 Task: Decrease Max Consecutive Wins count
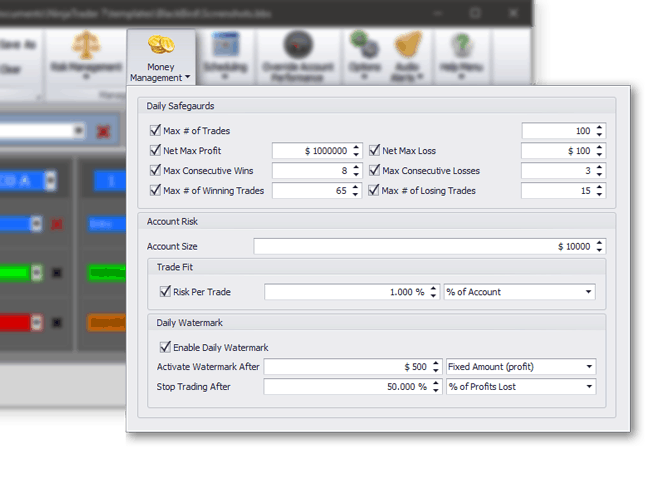coord(356,174)
